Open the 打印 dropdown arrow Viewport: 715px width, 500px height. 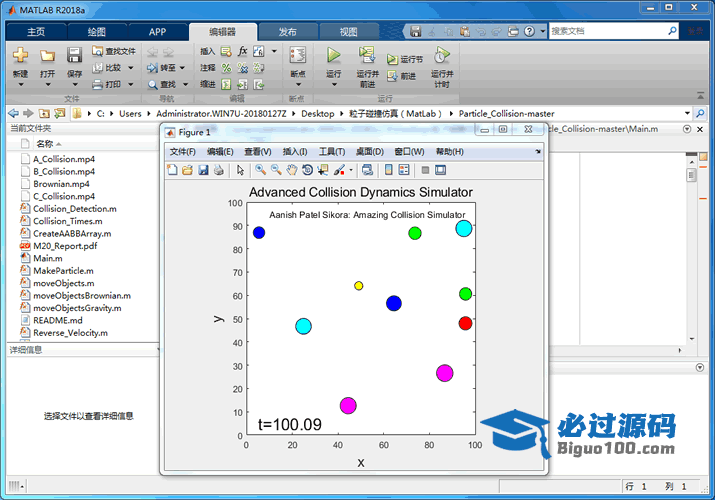coord(131,84)
